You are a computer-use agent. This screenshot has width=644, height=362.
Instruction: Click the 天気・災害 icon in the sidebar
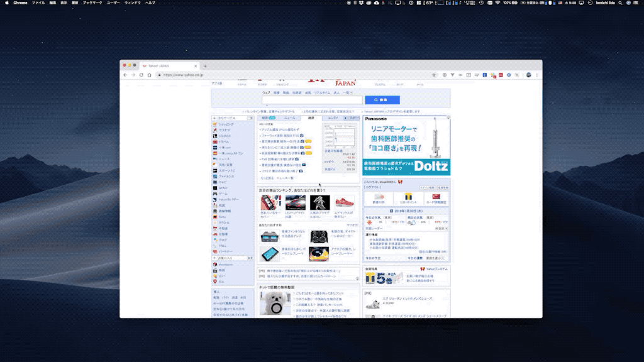tap(215, 165)
